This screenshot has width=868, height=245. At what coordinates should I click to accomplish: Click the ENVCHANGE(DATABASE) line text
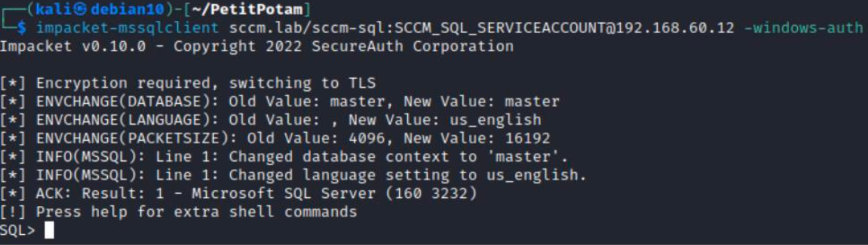point(298,102)
